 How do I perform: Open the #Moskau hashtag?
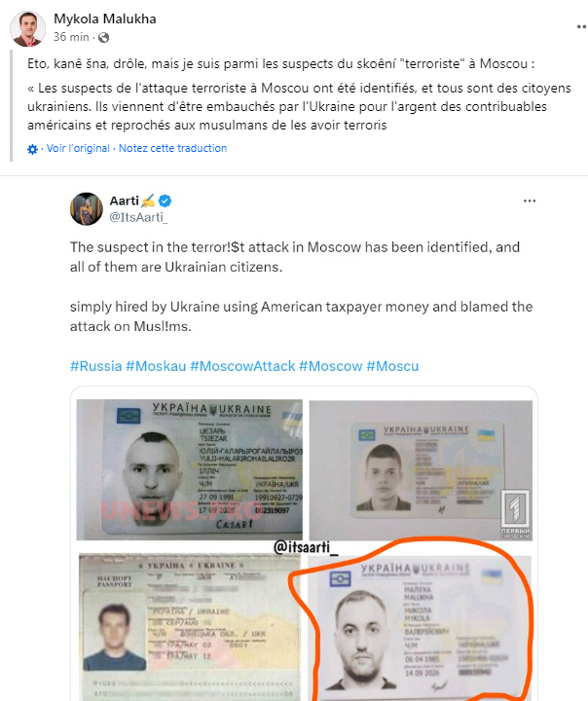[156, 366]
